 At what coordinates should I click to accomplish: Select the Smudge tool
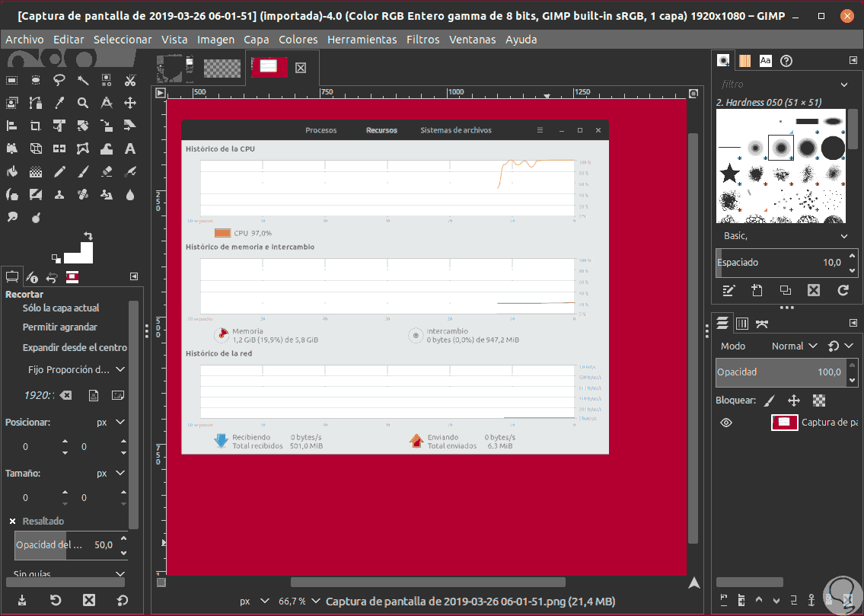pyautogui.click(x=11, y=217)
